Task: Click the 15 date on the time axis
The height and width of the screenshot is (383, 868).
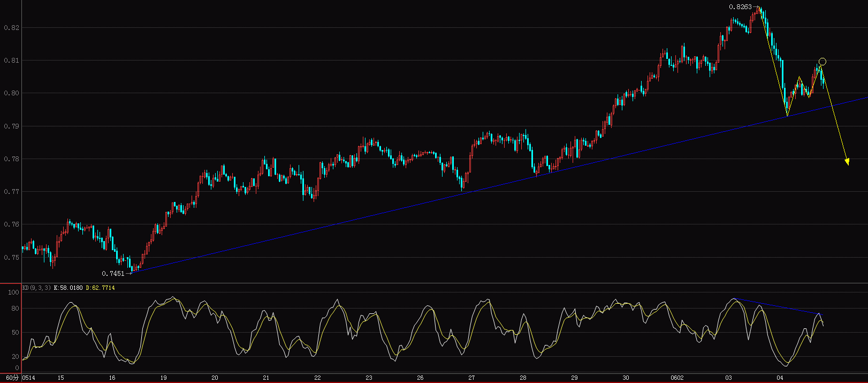Action: click(60, 378)
